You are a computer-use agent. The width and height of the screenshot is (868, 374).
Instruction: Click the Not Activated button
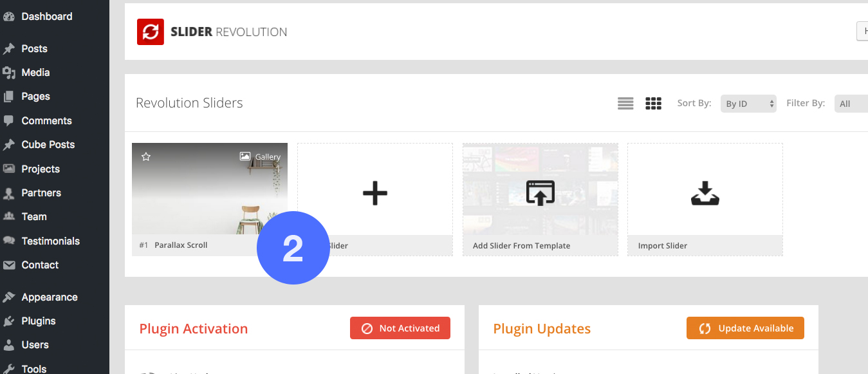(x=400, y=328)
